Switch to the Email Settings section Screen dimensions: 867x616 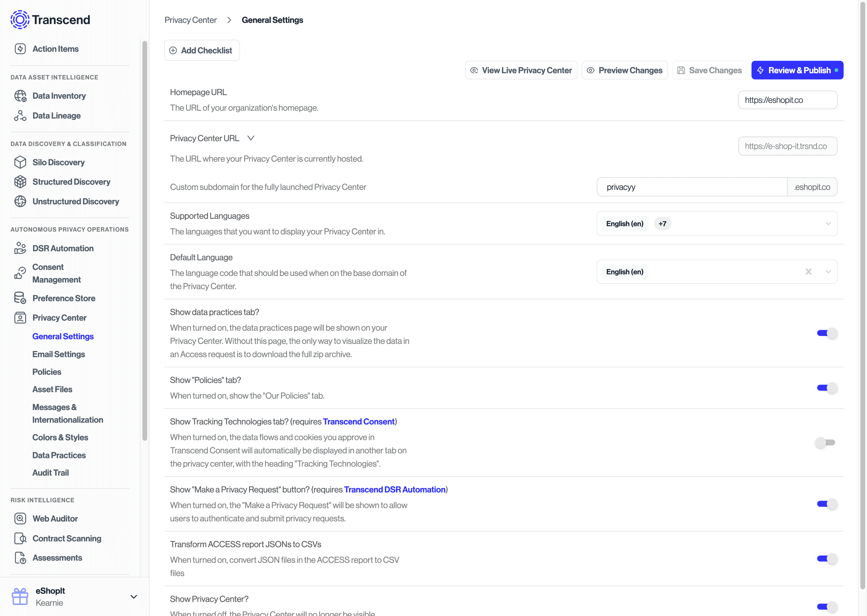tap(59, 354)
